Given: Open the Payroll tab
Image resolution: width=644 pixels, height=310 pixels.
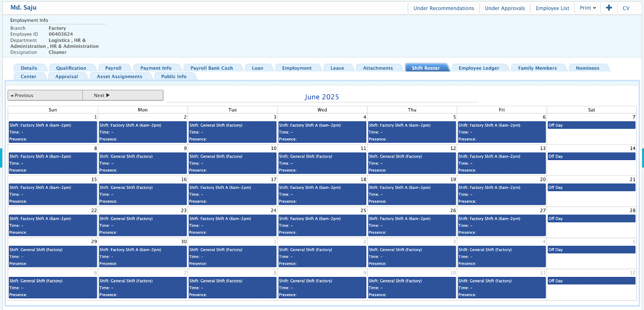Looking at the screenshot, I should pyautogui.click(x=114, y=68).
